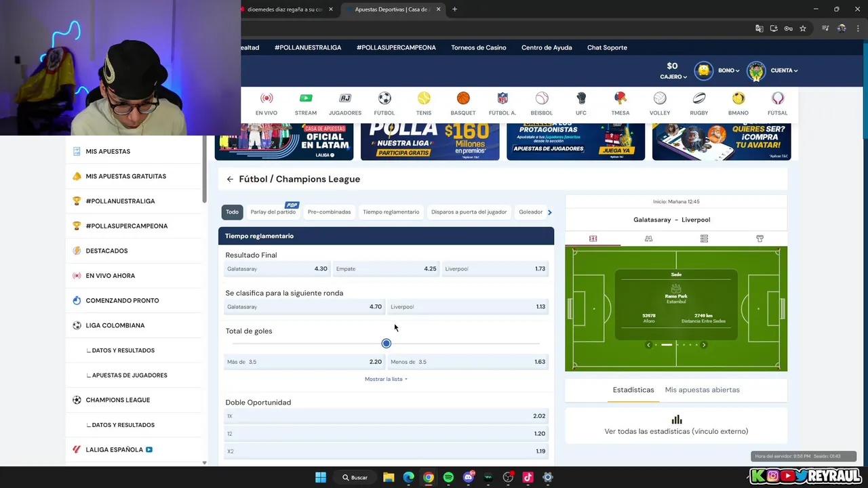The width and height of the screenshot is (868, 488).
Task: Open Discord from the taskbar
Action: coord(468,477)
